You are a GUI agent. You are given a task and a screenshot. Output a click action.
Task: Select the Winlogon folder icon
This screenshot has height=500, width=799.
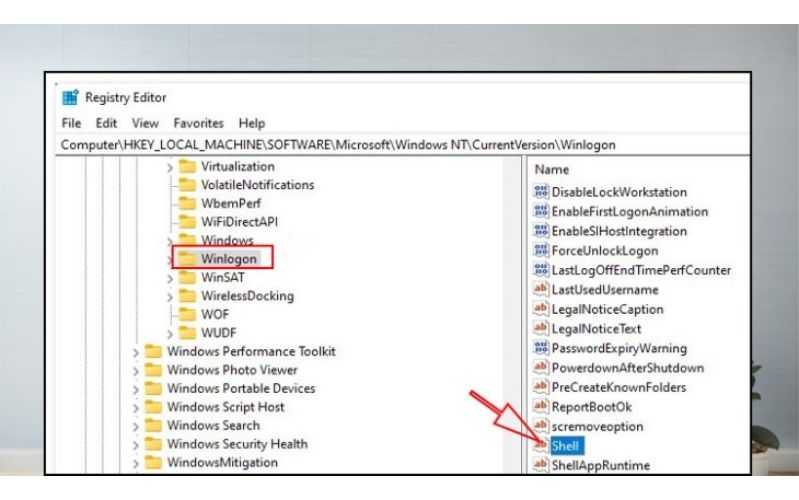tap(187, 259)
